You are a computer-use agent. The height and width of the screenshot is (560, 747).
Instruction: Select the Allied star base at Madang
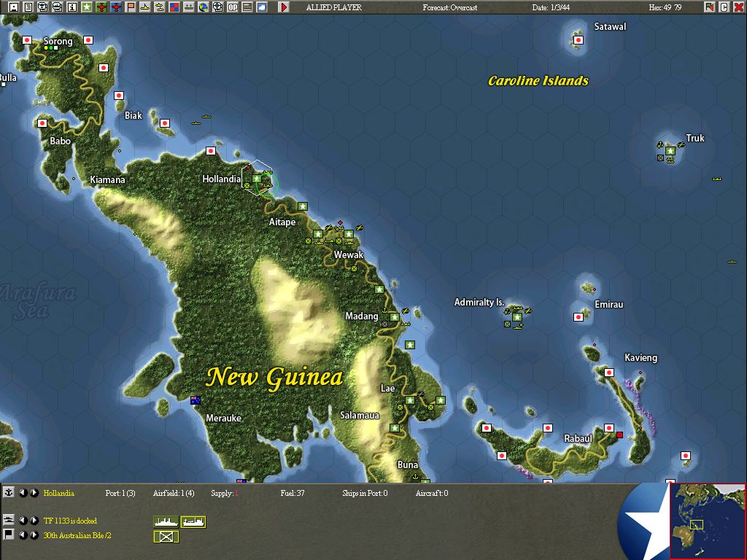click(x=395, y=317)
